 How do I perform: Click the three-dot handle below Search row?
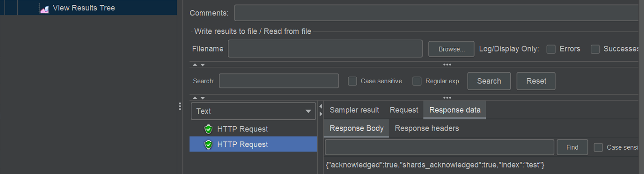pos(447,98)
